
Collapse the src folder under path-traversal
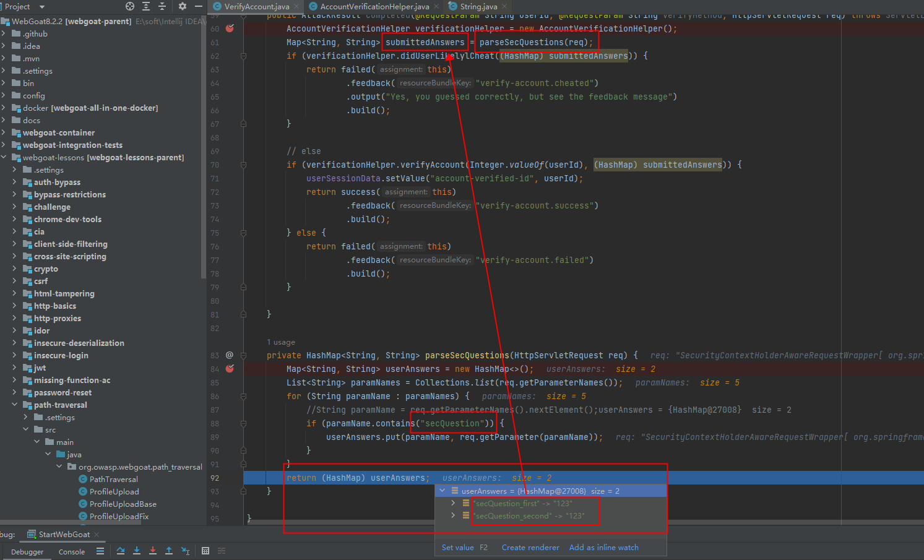pos(26,429)
